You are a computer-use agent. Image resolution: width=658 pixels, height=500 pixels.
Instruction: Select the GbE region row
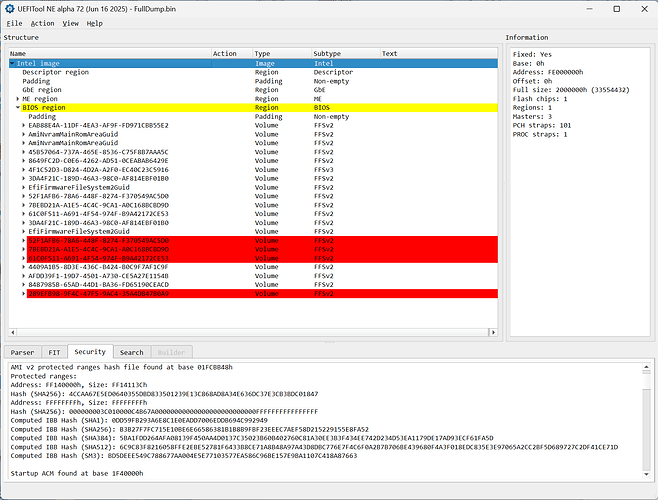[x=253, y=90]
